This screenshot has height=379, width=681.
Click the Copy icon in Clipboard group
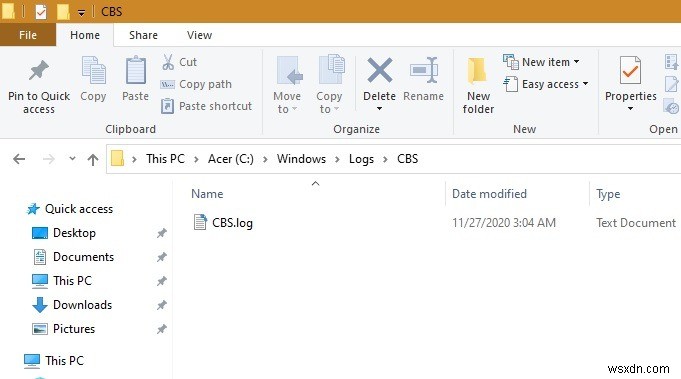(93, 70)
